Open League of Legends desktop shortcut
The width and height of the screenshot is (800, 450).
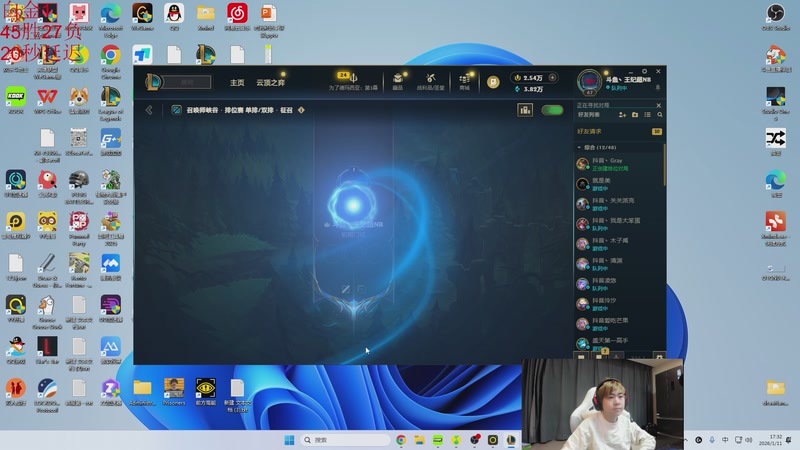[x=110, y=103]
